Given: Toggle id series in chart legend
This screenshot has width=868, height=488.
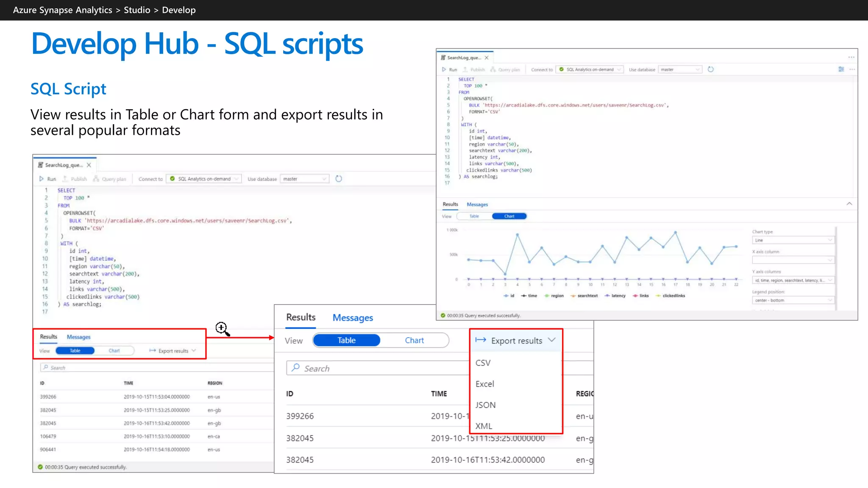Looking at the screenshot, I should [x=509, y=296].
